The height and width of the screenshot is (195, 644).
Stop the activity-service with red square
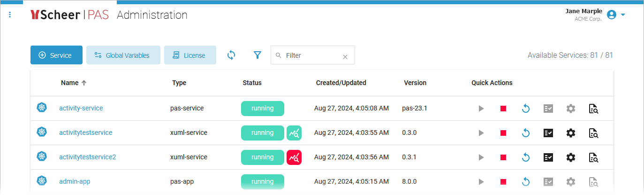point(503,109)
